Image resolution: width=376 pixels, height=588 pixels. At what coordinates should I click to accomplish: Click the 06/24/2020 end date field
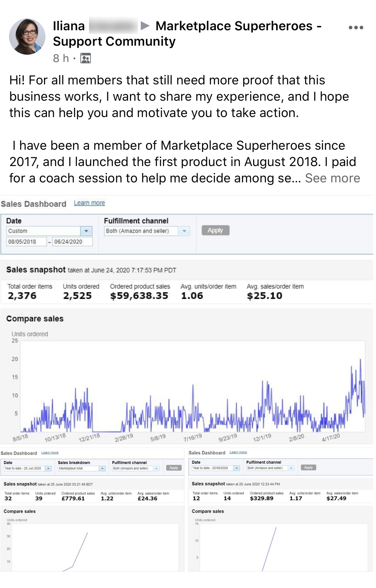pyautogui.click(x=72, y=242)
